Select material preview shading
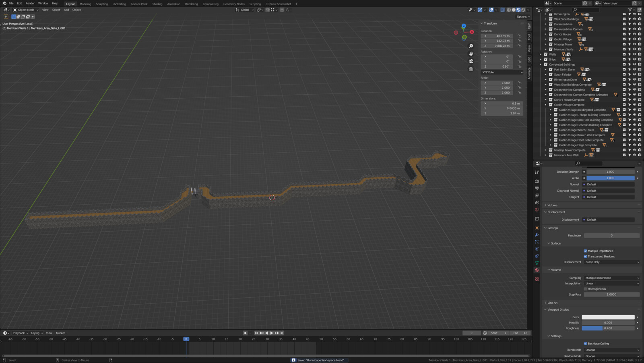 point(518,10)
